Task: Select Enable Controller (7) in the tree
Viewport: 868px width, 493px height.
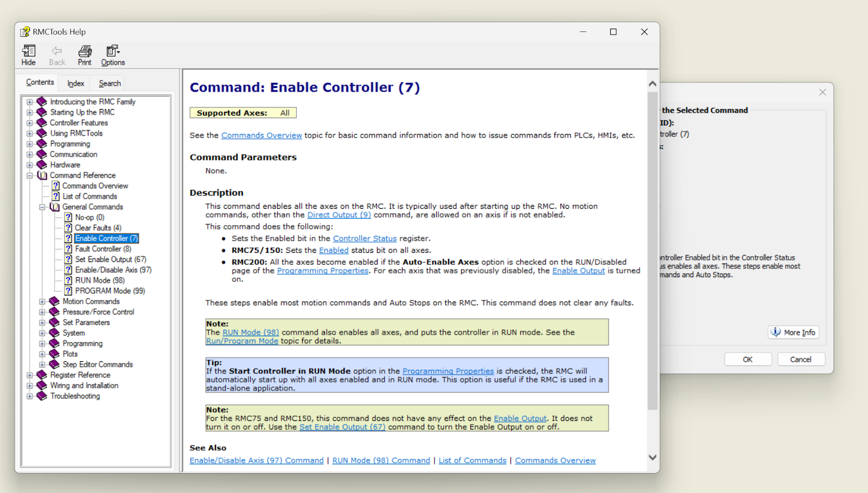Action: click(107, 239)
